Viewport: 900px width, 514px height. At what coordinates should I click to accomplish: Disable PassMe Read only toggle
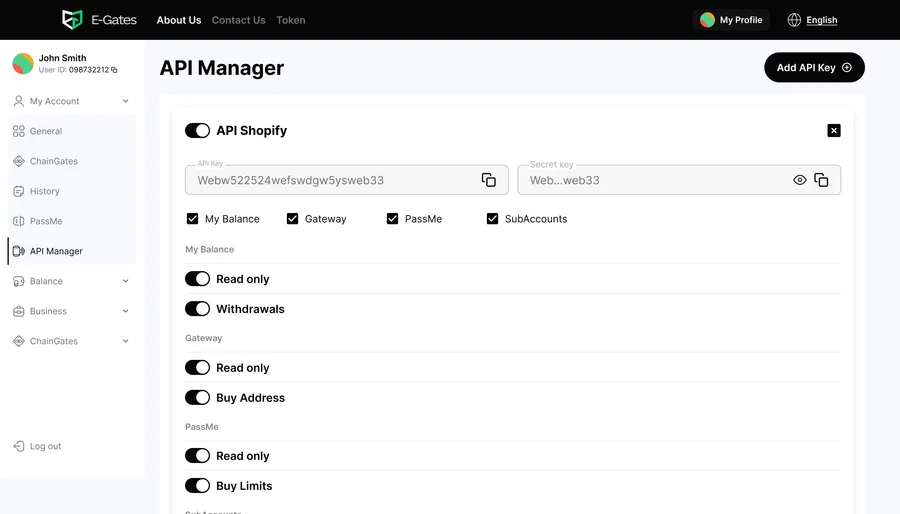[197, 456]
